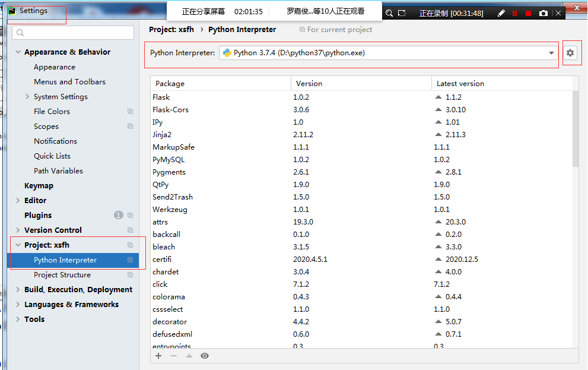588x370 pixels.
Task: Click the project-level icon beside Version Control
Action: (x=130, y=230)
